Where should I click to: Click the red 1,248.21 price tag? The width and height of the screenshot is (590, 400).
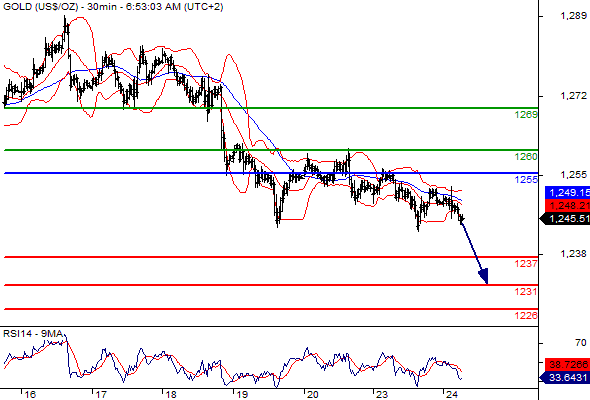(567, 205)
